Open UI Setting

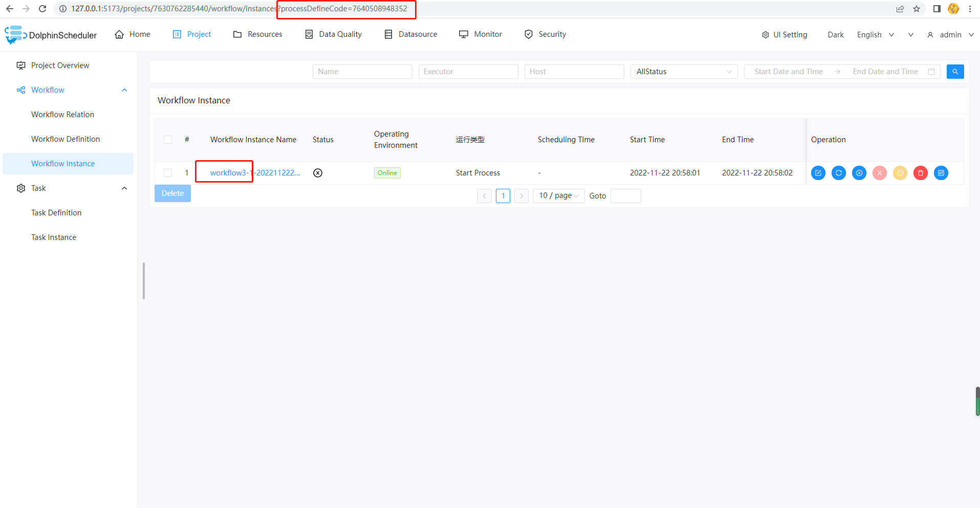(x=784, y=35)
